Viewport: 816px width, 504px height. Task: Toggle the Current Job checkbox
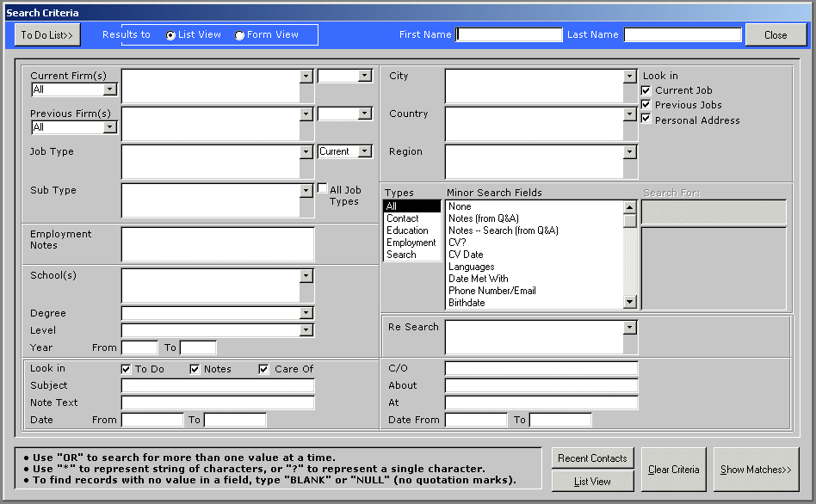646,90
